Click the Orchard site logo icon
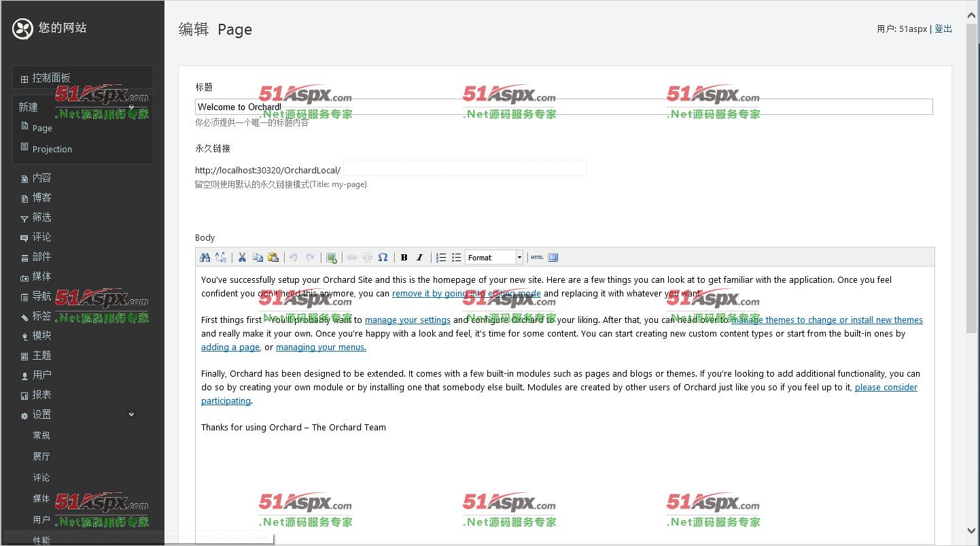Screen dimensions: 980x546 [22, 29]
